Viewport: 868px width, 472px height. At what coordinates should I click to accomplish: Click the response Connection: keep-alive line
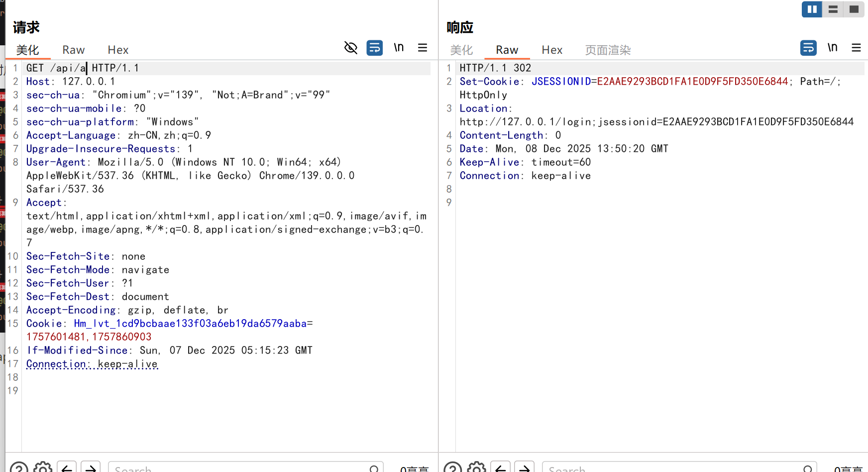point(525,176)
